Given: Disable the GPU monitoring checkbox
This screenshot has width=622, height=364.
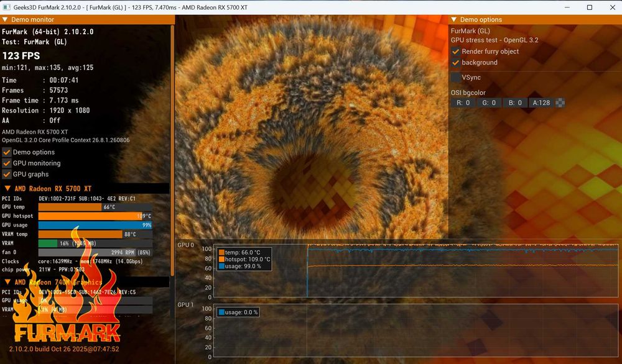Looking at the screenshot, I should [7, 163].
